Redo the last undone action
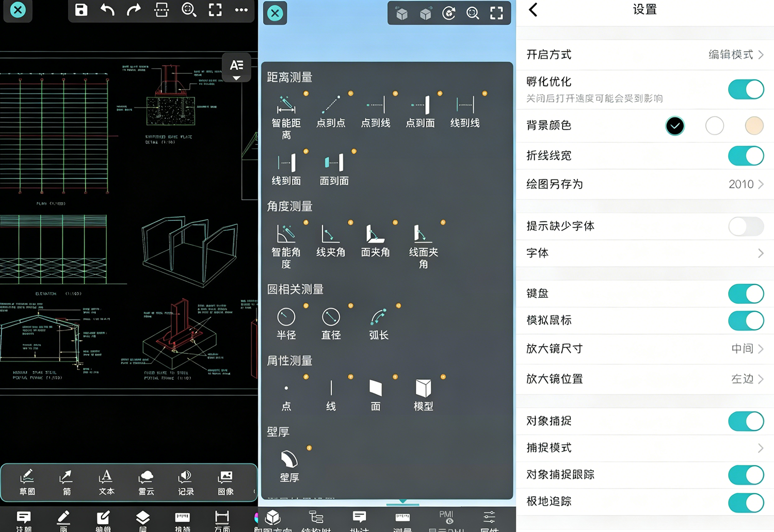 (134, 10)
